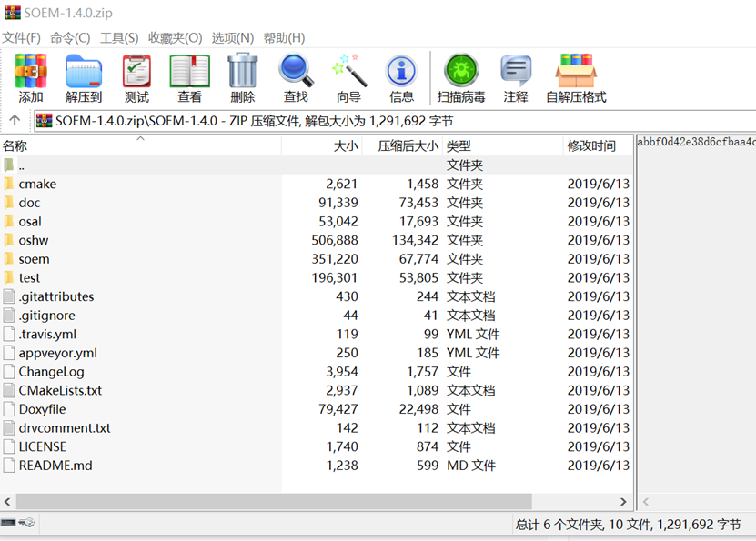The image size is (756, 541).
Task: Click the archive path address field
Action: click(x=395, y=120)
